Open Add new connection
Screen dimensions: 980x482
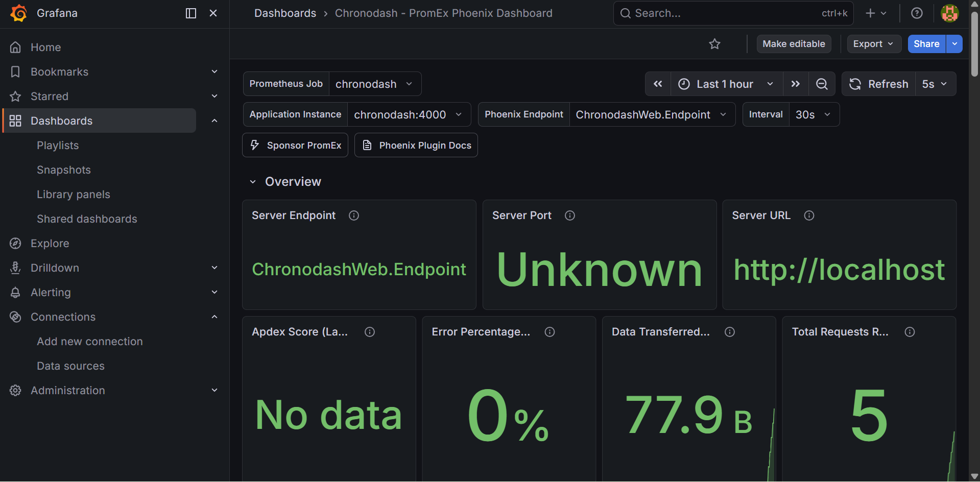click(90, 342)
